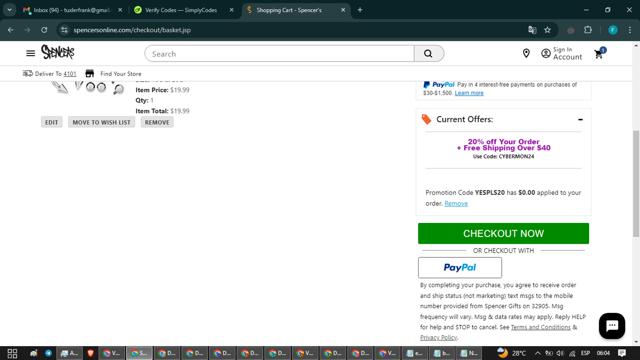Click the Search input field
Screen dimensions: 640x360
coord(280,53)
